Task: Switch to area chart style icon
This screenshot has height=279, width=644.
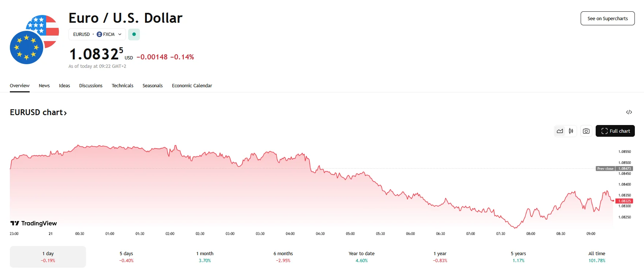Action: 560,131
